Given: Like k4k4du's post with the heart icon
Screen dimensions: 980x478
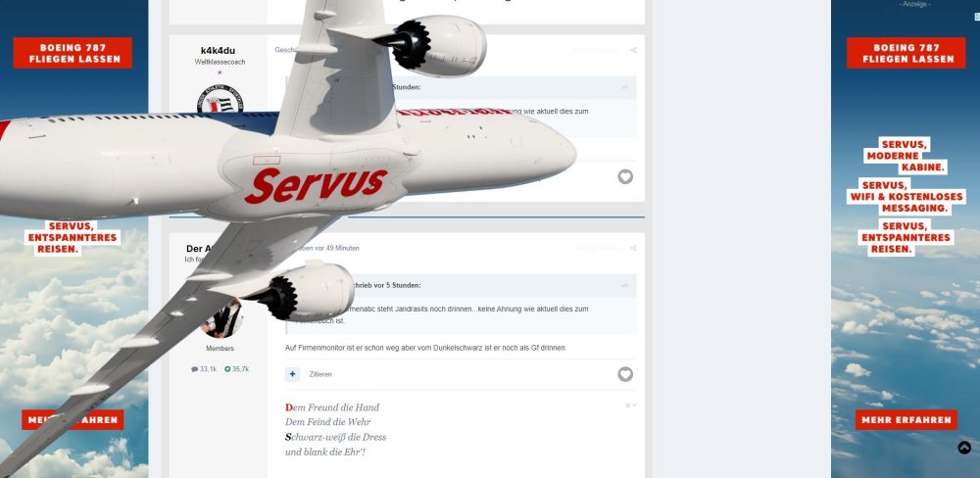Looking at the screenshot, I should click(625, 177).
